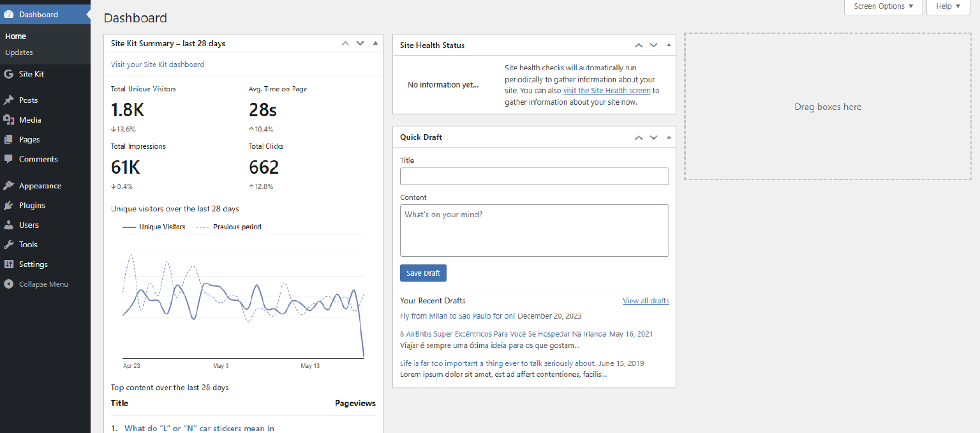Click the Total Unique Visitors 1.8K value

click(x=128, y=110)
